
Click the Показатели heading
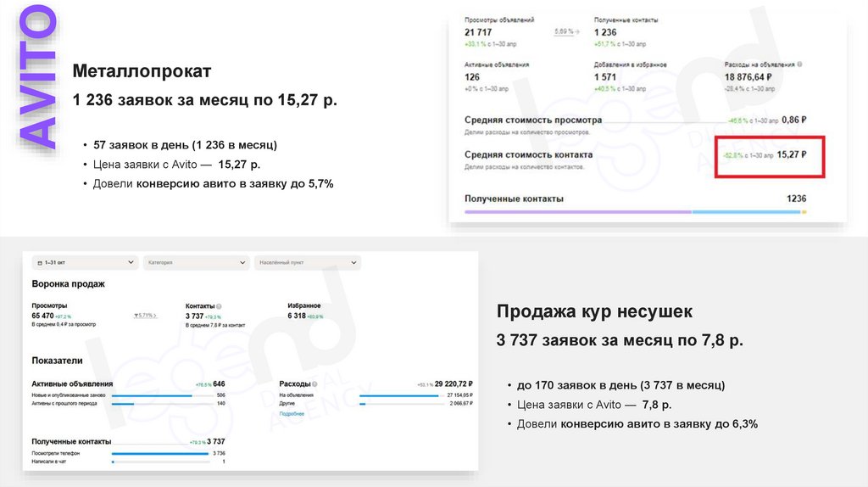click(x=57, y=360)
